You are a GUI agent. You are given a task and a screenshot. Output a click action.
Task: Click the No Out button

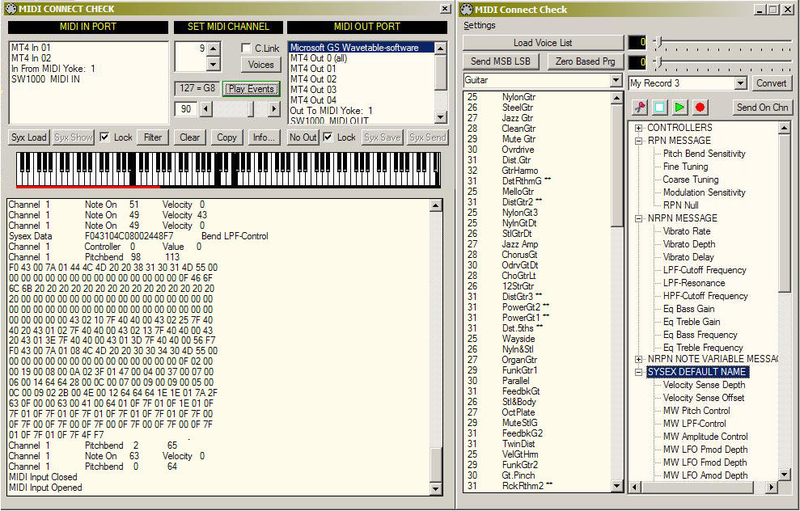tap(303, 137)
